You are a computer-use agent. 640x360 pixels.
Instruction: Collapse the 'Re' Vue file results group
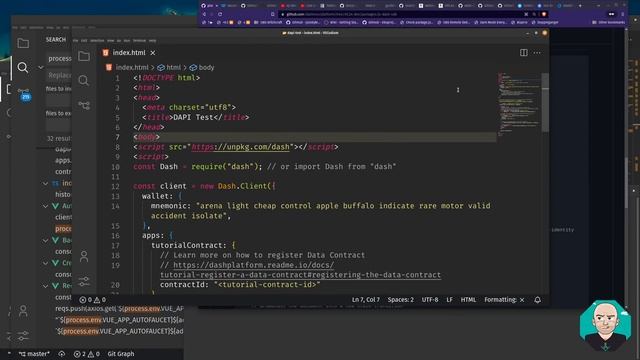pos(45,286)
